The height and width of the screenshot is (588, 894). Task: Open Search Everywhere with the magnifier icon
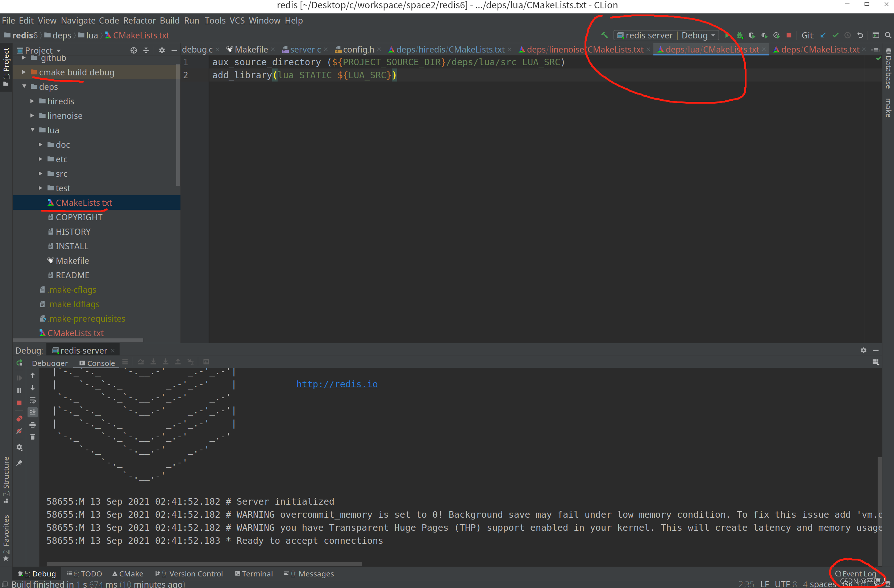[888, 35]
